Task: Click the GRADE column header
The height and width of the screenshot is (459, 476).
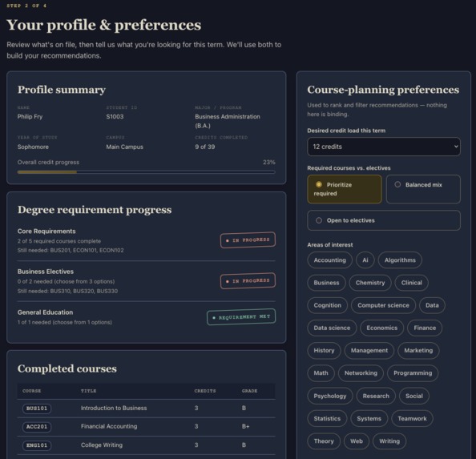Action: (249, 391)
